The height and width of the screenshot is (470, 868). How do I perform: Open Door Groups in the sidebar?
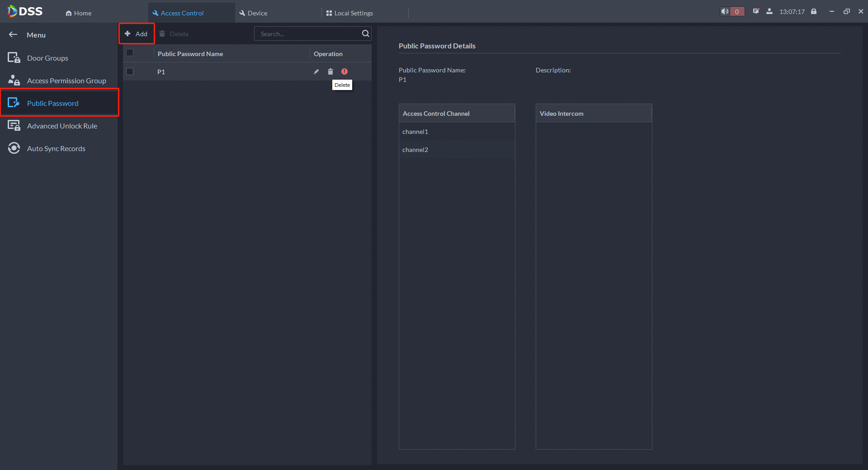[47, 58]
